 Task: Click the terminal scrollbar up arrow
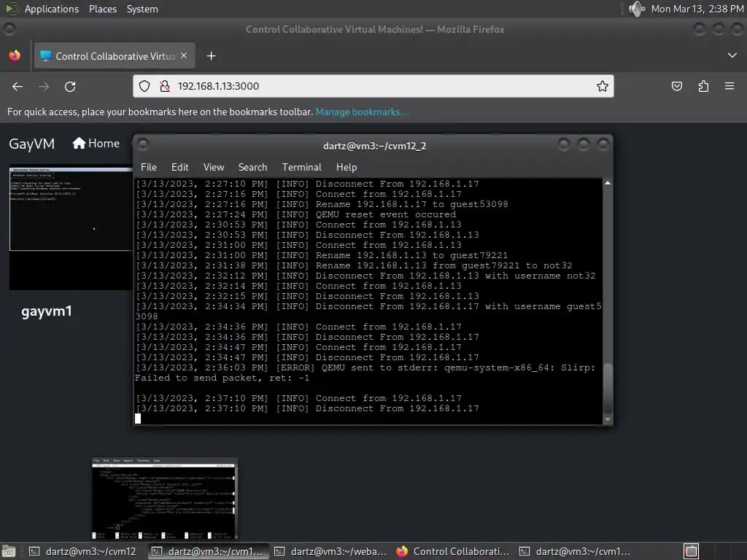click(x=608, y=183)
